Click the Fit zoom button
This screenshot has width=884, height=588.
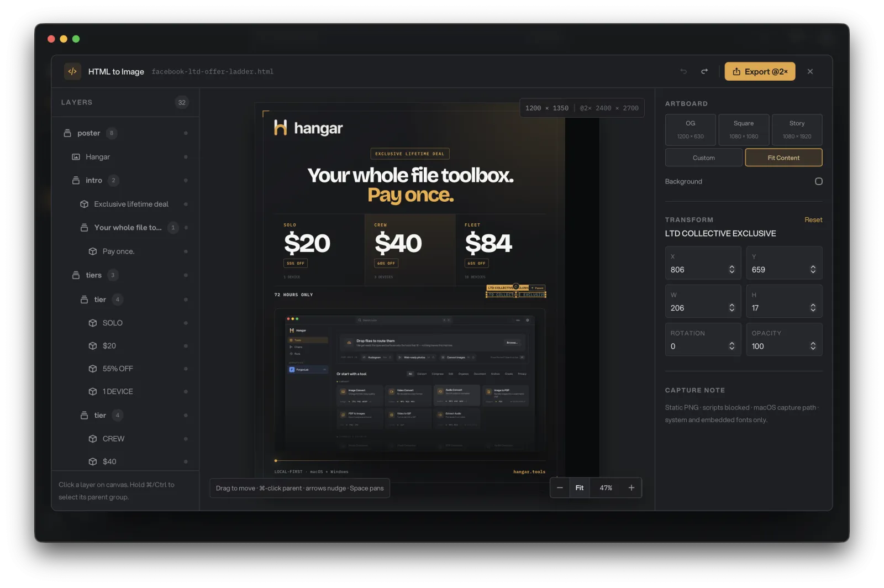pyautogui.click(x=579, y=488)
